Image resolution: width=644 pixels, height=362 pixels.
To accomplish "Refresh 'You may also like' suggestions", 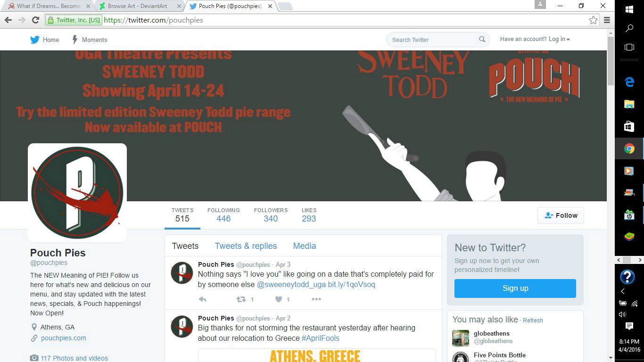I will 533,321.
